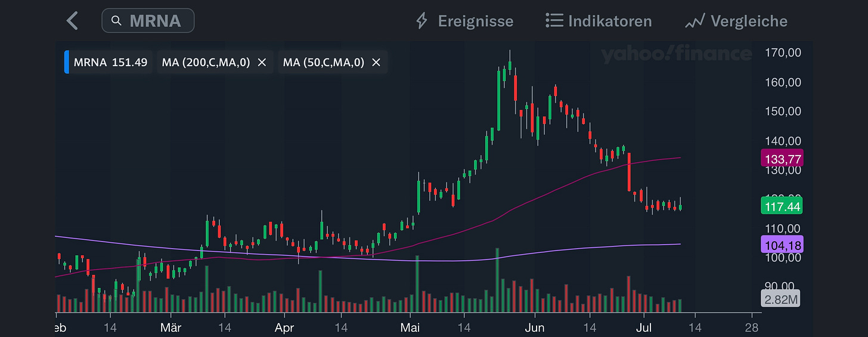Click the 110,00 price axis label

pyautogui.click(x=783, y=228)
